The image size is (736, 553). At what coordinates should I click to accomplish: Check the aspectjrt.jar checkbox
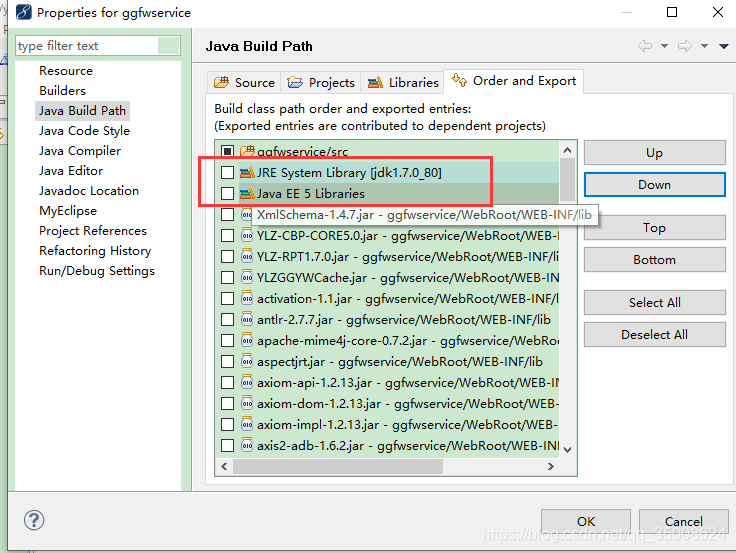[227, 361]
